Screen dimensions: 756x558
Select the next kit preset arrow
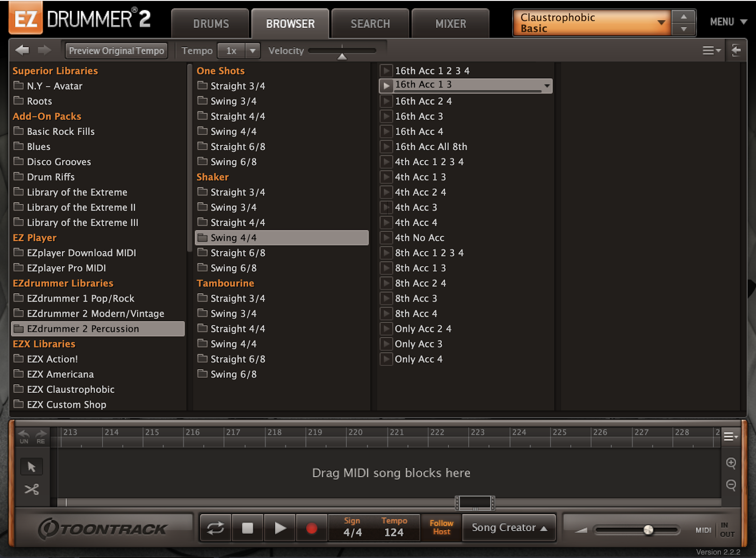click(684, 29)
